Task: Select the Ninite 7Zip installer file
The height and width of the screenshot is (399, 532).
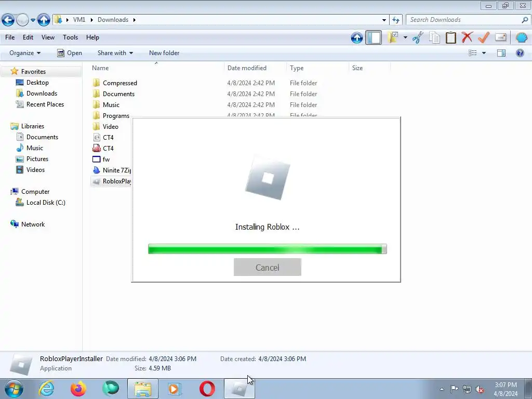Action: [x=111, y=170]
